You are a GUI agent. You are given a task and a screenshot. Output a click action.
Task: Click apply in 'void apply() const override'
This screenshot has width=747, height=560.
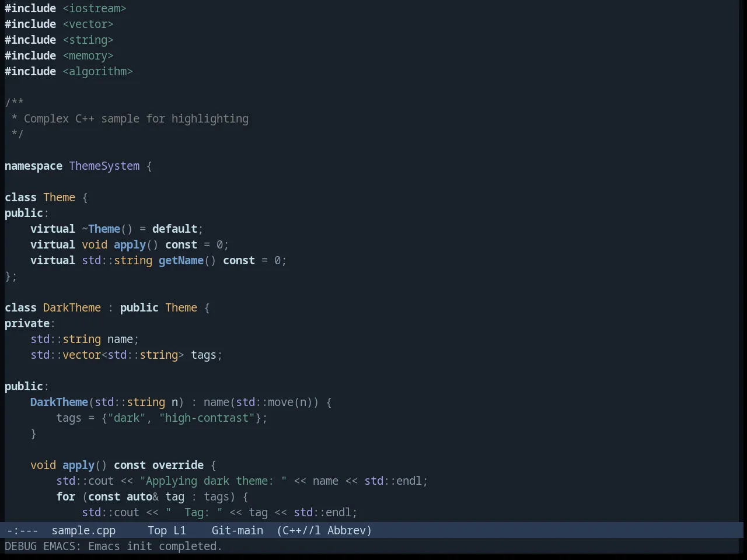coord(78,465)
